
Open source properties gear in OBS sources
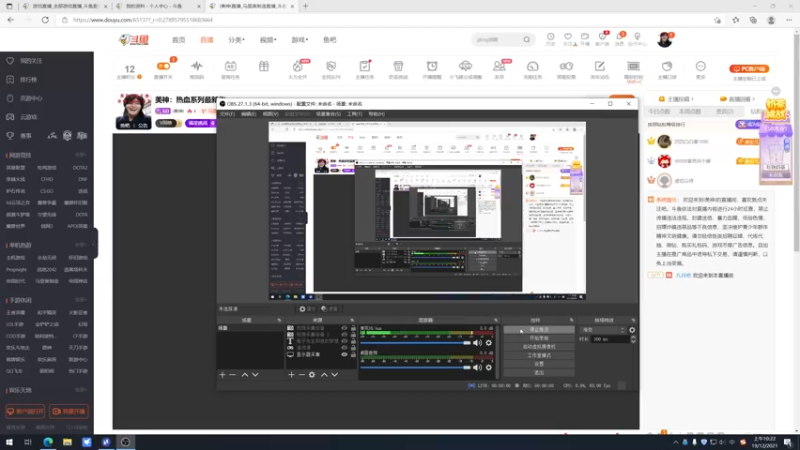[x=312, y=374]
